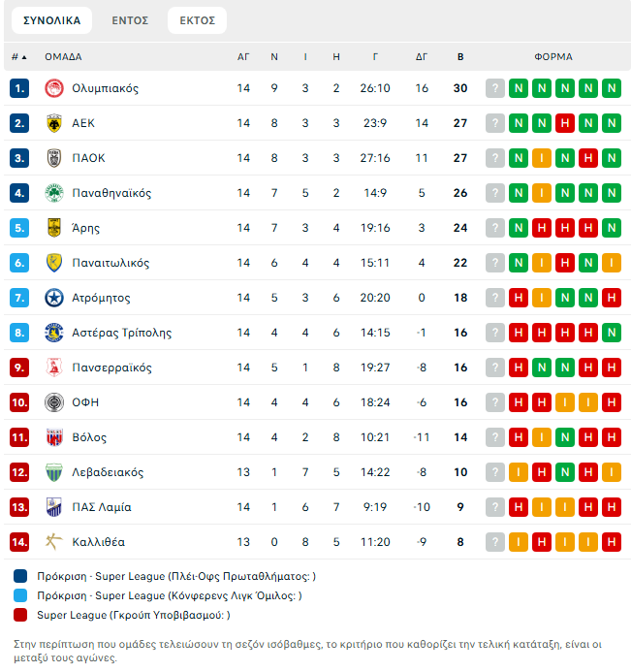Click the Ατρόμητος star logo
Screen dimensions: 631x672
[54, 298]
